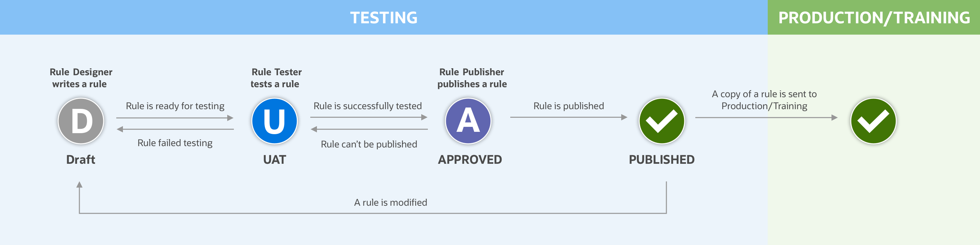Click the green Published checkmark icon

pyautogui.click(x=661, y=121)
